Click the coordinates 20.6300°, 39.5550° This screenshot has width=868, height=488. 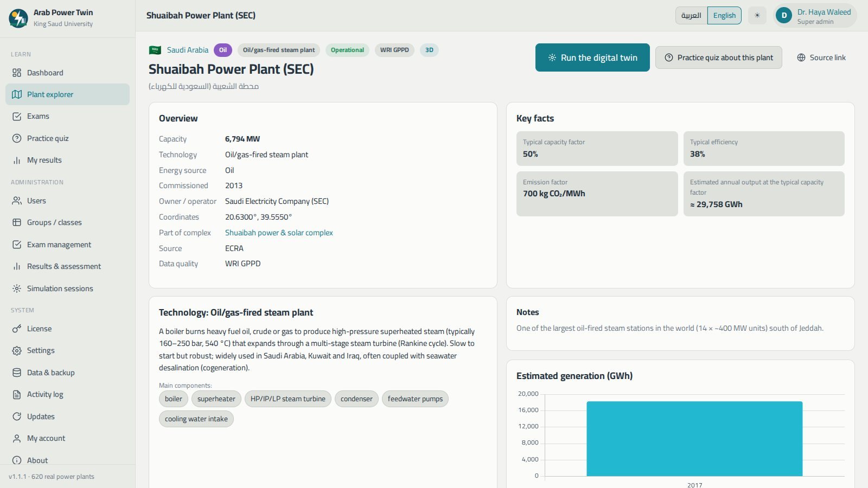click(258, 217)
